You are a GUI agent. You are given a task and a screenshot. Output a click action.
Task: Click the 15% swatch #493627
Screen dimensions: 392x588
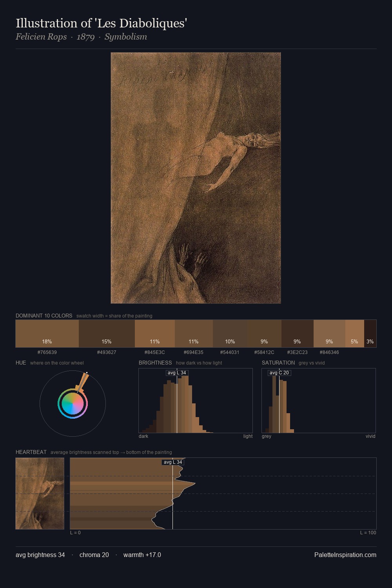tap(107, 334)
